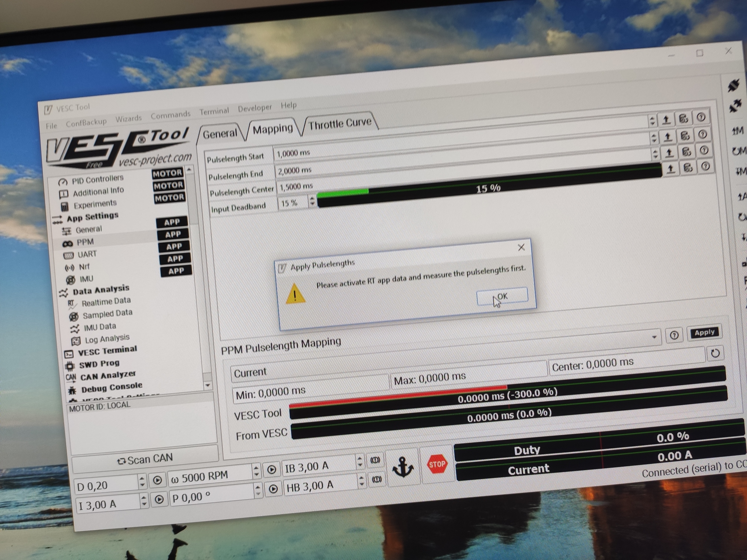
Task: Open Debug Console page
Action: coord(112,388)
